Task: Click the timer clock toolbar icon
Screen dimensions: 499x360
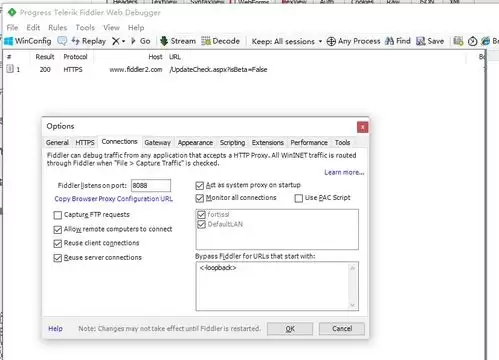Action: pos(472,41)
